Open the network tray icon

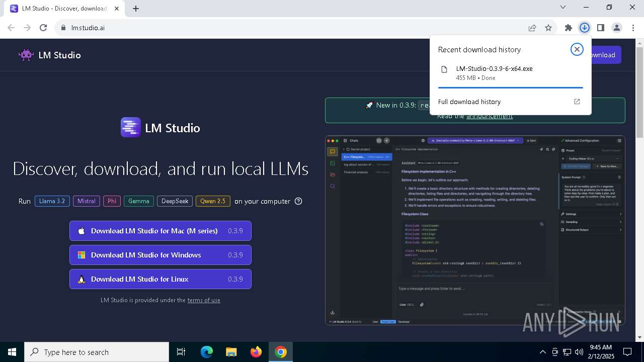(x=567, y=352)
